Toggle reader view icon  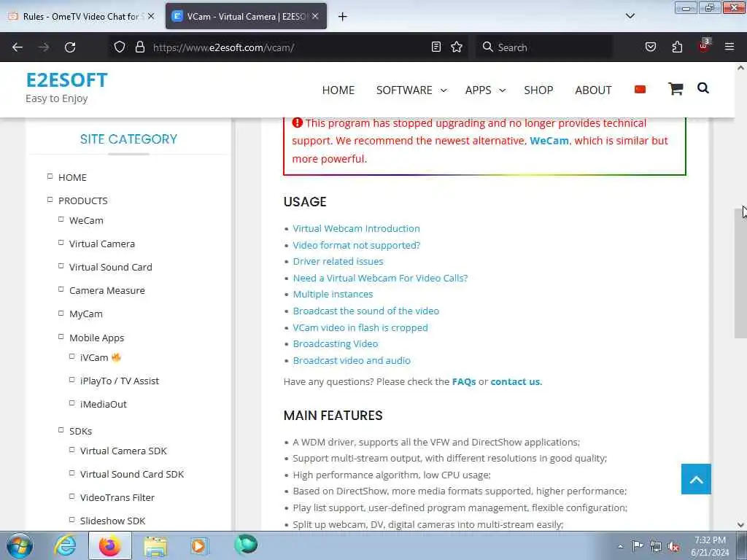436,47
